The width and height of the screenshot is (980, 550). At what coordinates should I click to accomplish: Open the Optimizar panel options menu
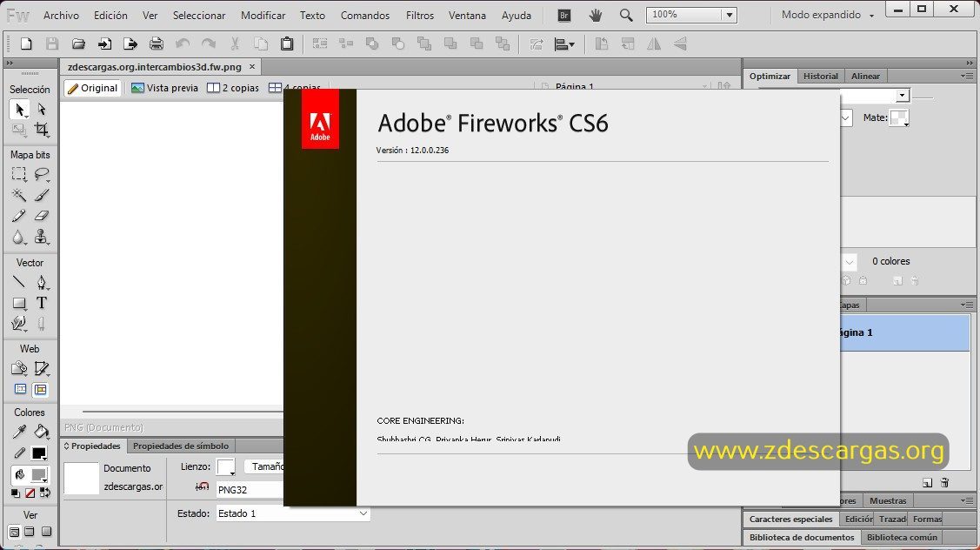click(x=967, y=76)
